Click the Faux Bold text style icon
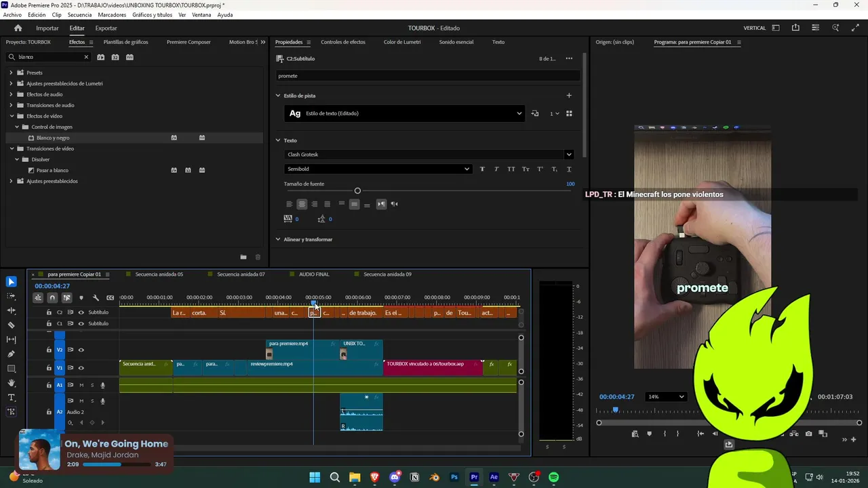The width and height of the screenshot is (868, 488). click(x=482, y=169)
